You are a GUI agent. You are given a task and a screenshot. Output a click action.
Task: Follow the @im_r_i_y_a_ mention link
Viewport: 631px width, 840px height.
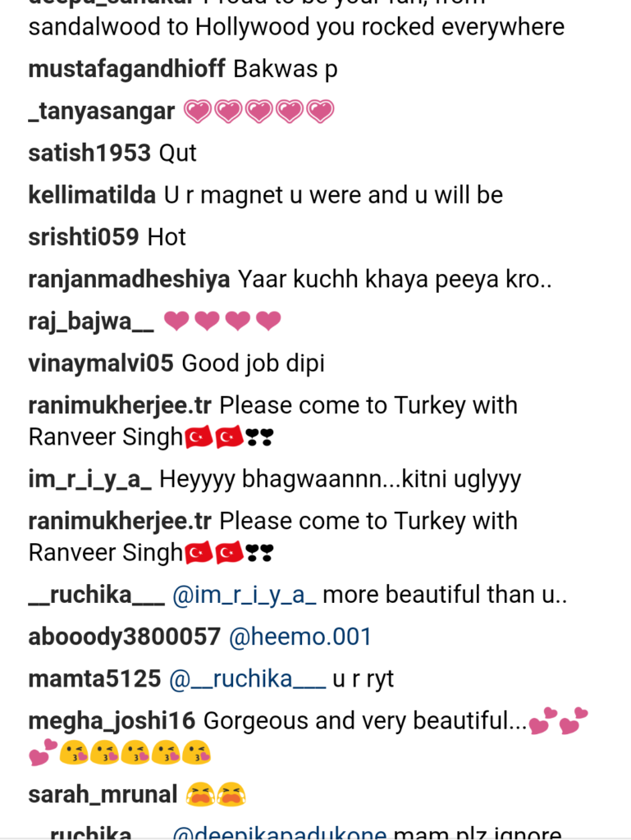click(245, 596)
